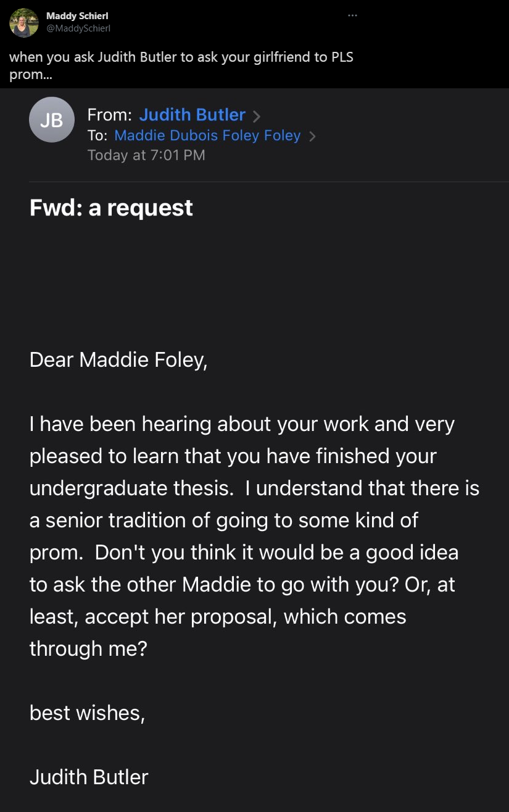Click the sender name Judith Butler in blue

[x=192, y=115]
